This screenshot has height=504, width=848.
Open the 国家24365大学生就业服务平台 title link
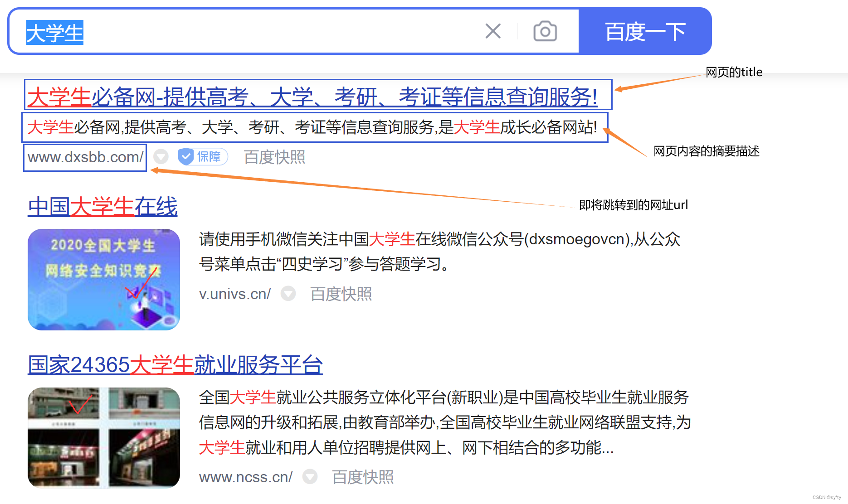click(175, 365)
